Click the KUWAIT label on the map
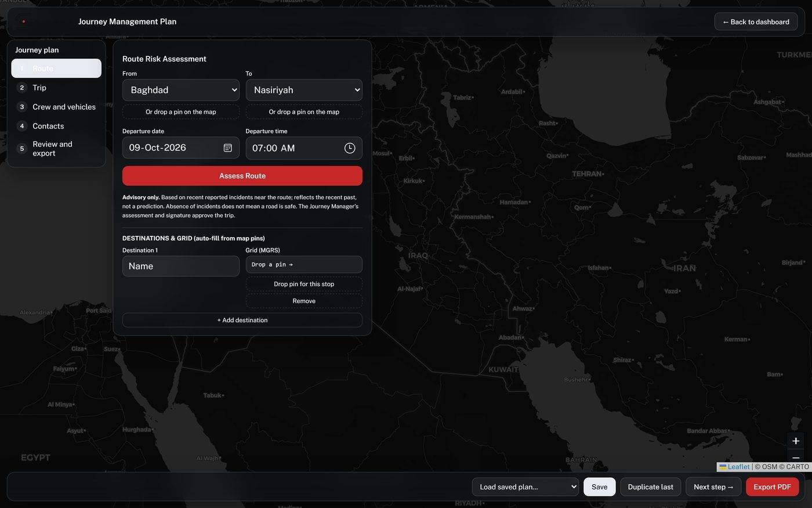This screenshot has width=812, height=508. click(503, 369)
